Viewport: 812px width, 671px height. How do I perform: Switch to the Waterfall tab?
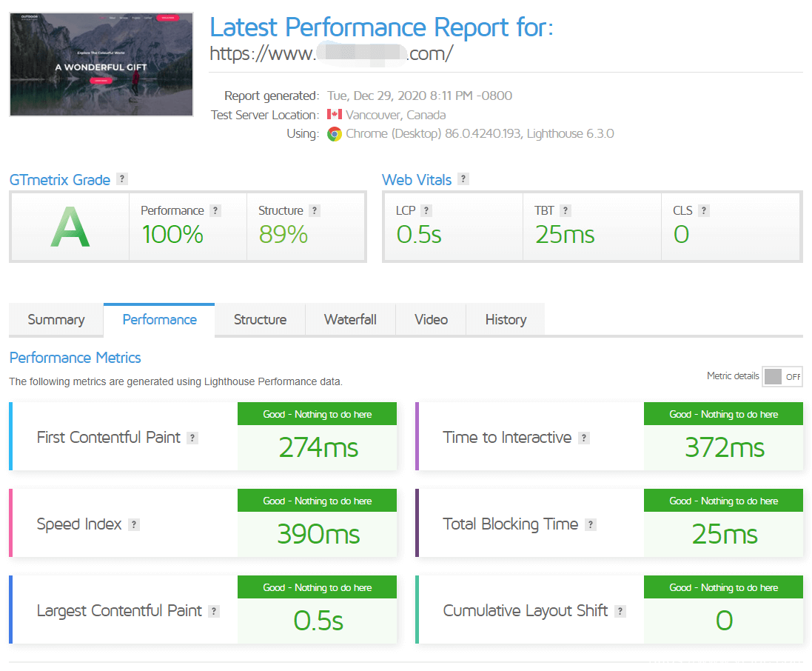click(350, 319)
